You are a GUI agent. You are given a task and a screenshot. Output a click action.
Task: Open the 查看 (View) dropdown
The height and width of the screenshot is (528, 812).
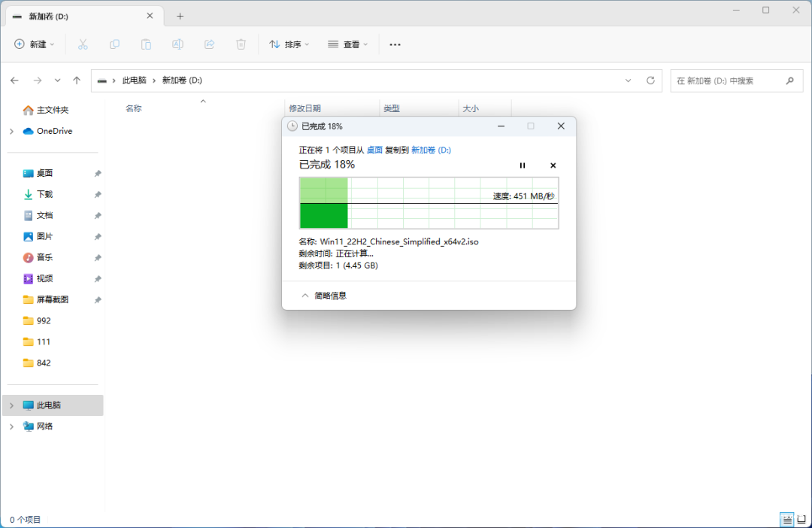point(347,44)
